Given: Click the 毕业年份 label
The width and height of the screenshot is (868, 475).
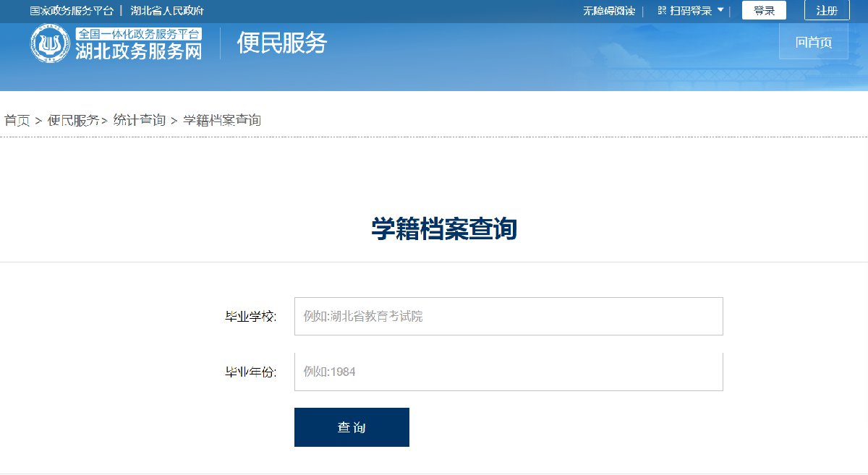Looking at the screenshot, I should (x=250, y=372).
